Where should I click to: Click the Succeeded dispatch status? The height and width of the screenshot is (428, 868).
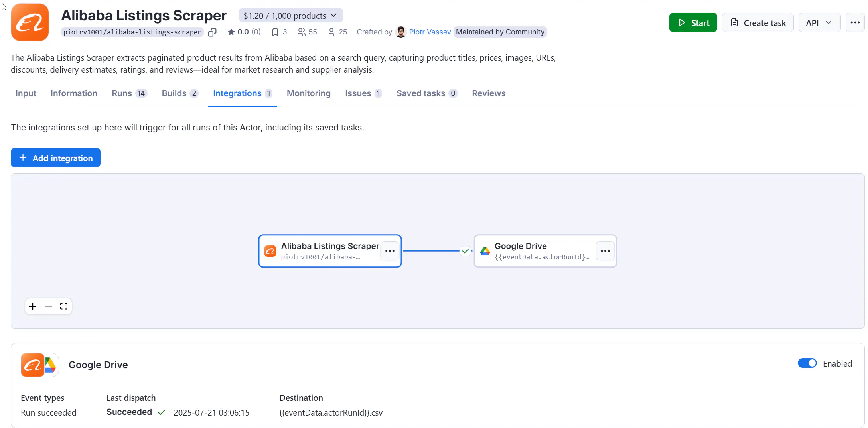129,412
